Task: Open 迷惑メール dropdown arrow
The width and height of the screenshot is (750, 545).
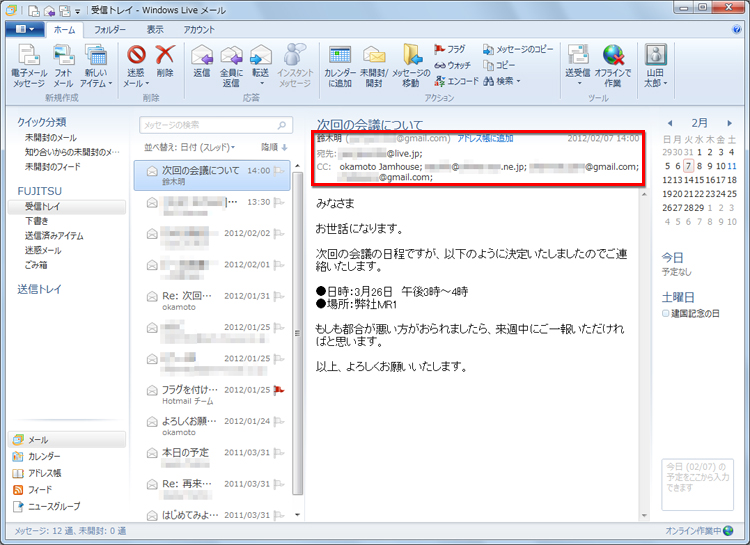Action: tap(147, 83)
